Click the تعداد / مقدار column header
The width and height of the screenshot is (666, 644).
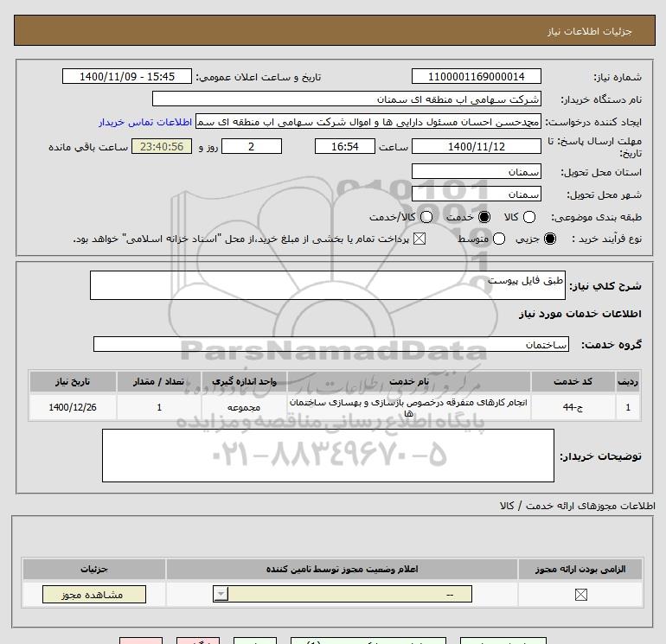(x=159, y=381)
